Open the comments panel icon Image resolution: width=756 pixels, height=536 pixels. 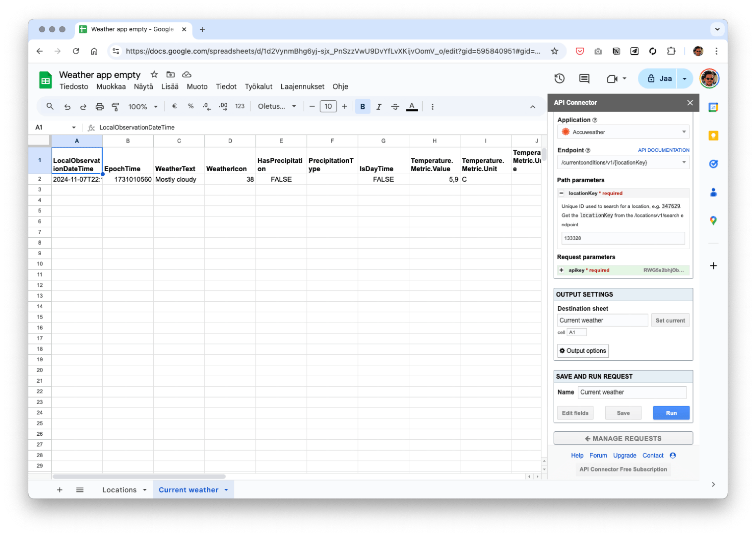coord(584,78)
